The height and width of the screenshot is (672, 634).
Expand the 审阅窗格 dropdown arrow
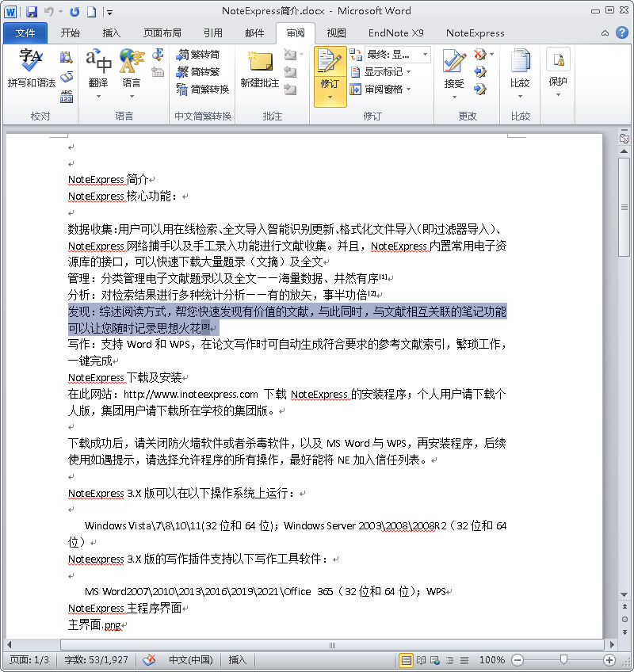[x=408, y=89]
